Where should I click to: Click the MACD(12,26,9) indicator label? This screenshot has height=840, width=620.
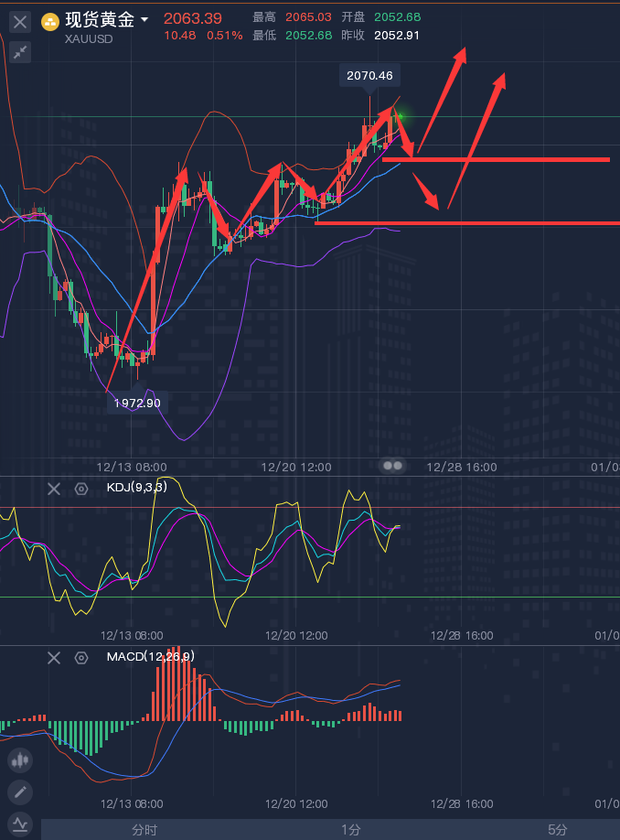150,656
